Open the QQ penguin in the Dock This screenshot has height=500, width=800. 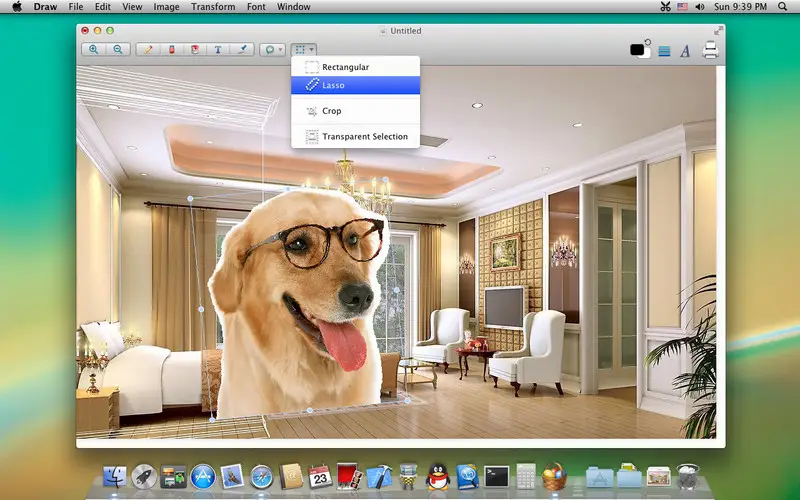(438, 477)
